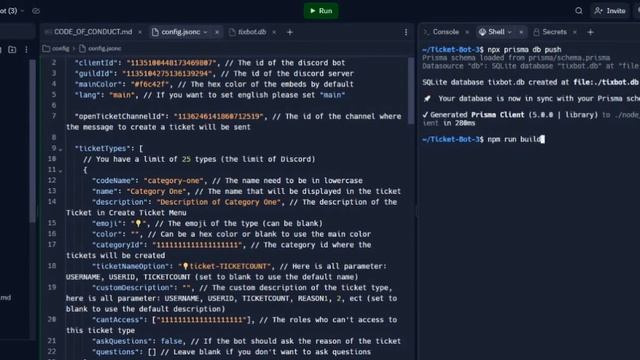The image size is (640, 360).
Task: Click the "#f6c42f" mainColor value
Action: point(149,84)
